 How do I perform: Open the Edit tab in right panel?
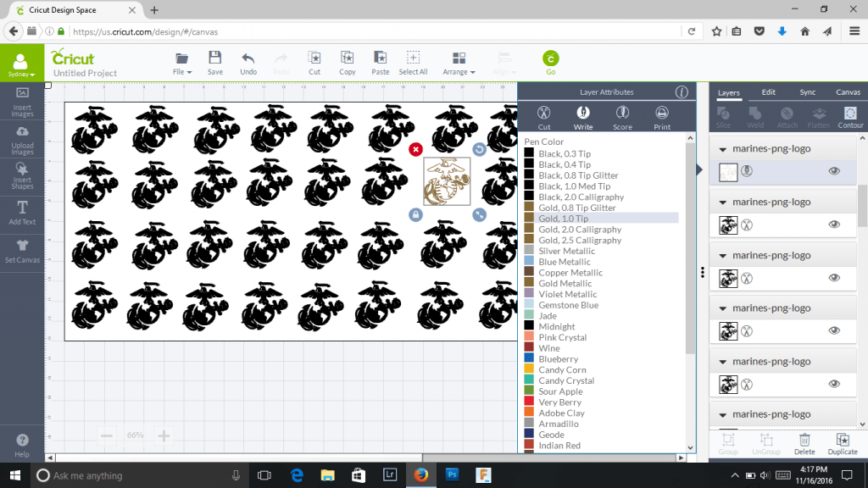[x=769, y=92]
